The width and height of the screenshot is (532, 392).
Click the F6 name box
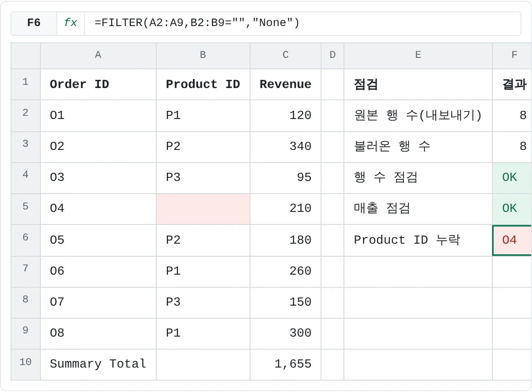[x=34, y=23]
